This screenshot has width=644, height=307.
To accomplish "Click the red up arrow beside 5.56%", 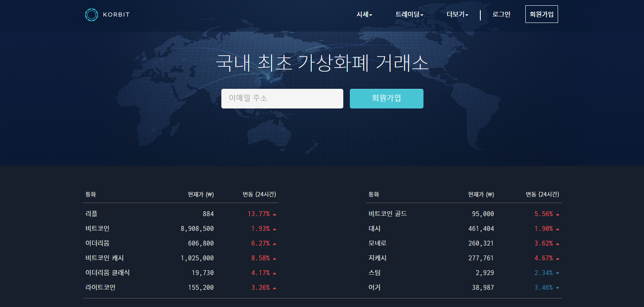I will click(558, 214).
